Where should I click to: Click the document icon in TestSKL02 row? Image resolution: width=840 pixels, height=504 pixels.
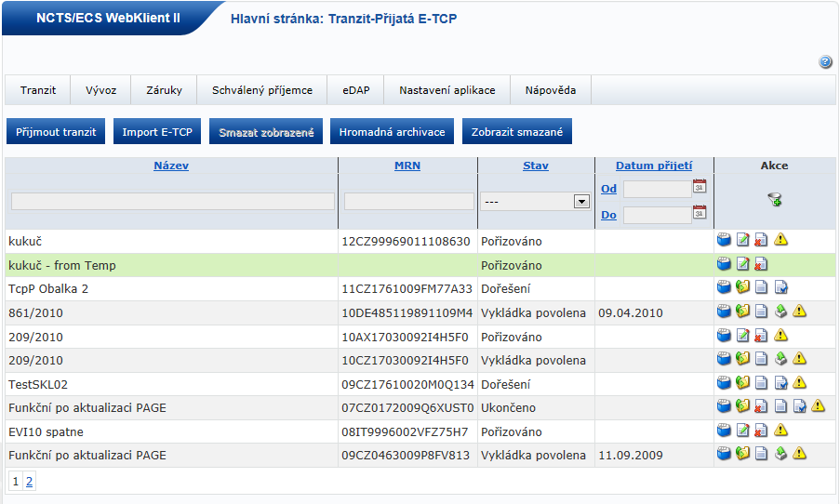[761, 383]
